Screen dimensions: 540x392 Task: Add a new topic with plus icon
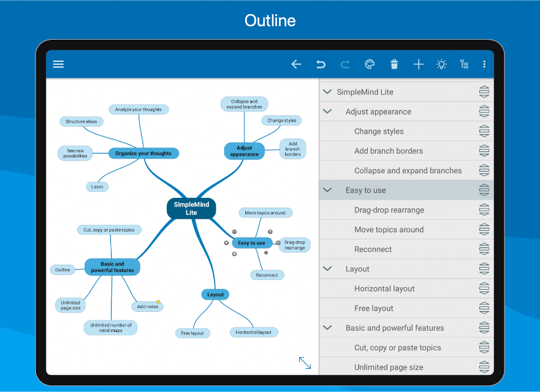tap(419, 64)
